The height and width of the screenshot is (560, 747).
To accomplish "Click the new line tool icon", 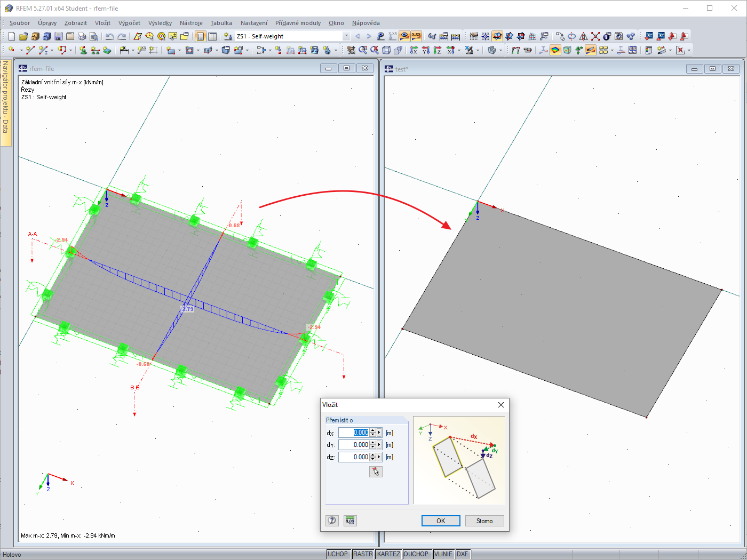I will tap(30, 50).
